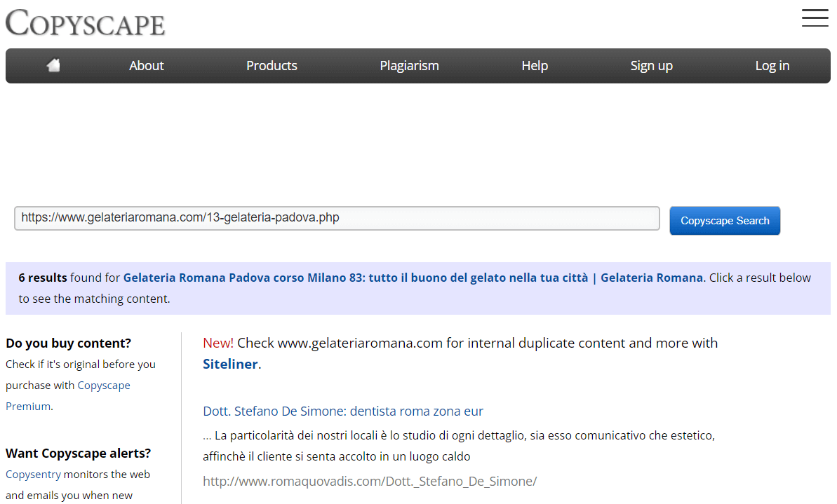This screenshot has height=504, width=837.
Task: Select Plagiarism in the navigation bar
Action: click(410, 66)
